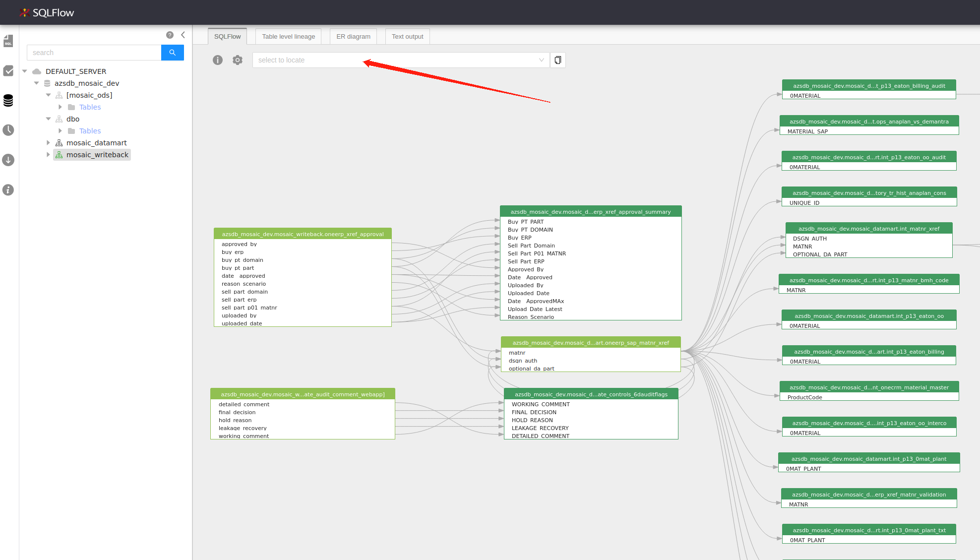This screenshot has width=980, height=560.
Task: Switch to the SQLFlow tab
Action: pos(228,36)
